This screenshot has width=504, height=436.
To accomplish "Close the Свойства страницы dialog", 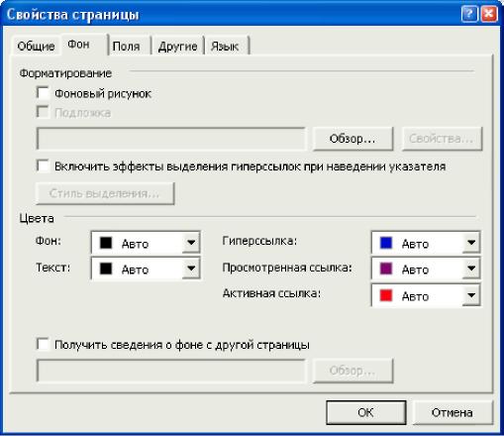I will click(x=489, y=14).
